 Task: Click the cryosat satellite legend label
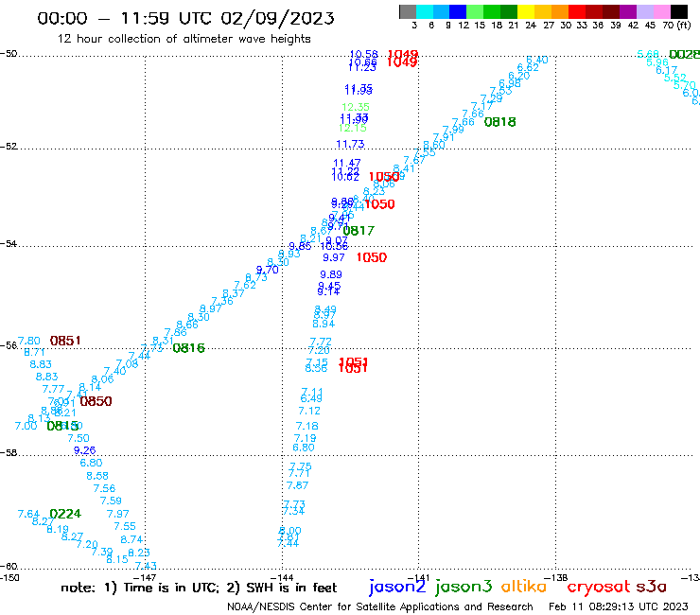598,587
